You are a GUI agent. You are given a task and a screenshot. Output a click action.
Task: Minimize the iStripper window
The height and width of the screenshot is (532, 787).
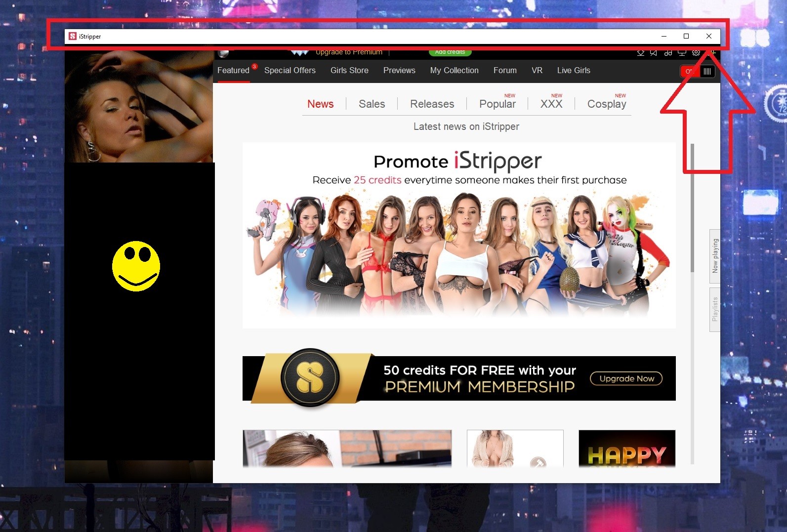click(663, 36)
